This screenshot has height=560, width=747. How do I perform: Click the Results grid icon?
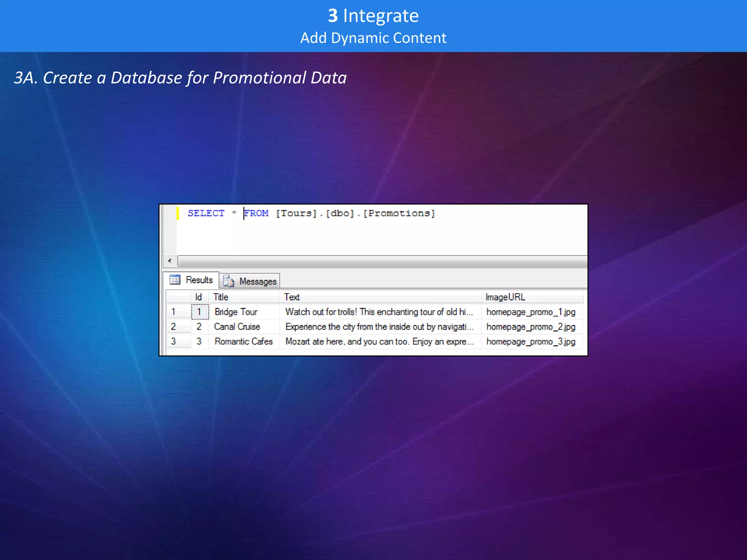(x=175, y=280)
